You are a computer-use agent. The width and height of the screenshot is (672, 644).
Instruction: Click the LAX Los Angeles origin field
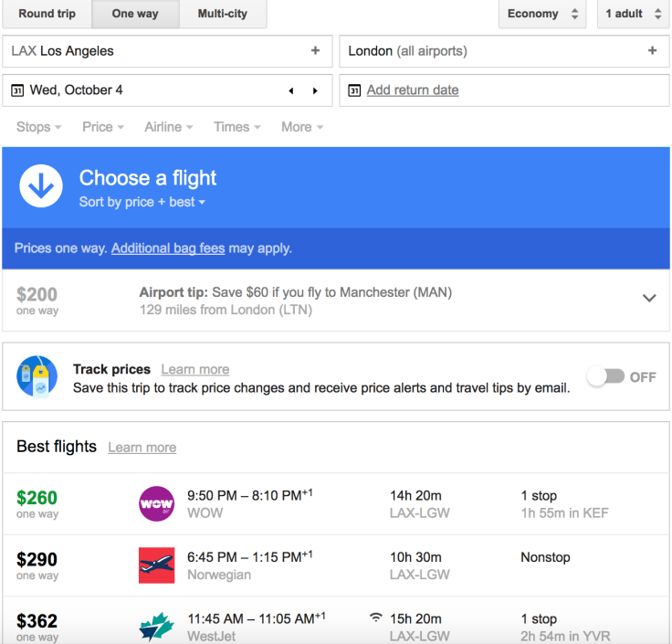(155, 51)
